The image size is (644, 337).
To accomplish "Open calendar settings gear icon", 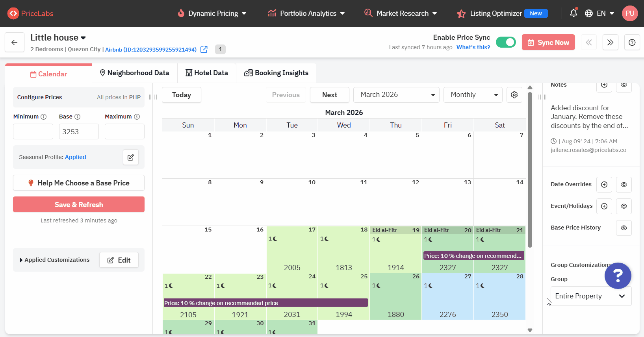I will click(514, 95).
